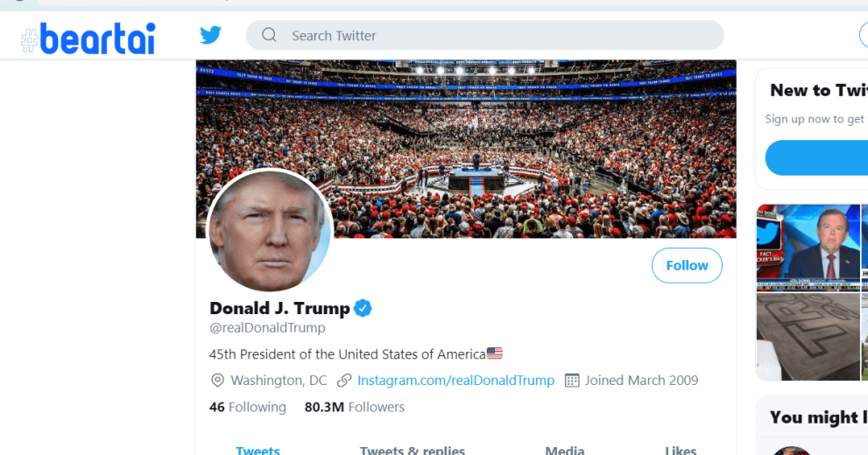Show the 80.3M Followers list
This screenshot has height=455, width=868.
coord(355,407)
